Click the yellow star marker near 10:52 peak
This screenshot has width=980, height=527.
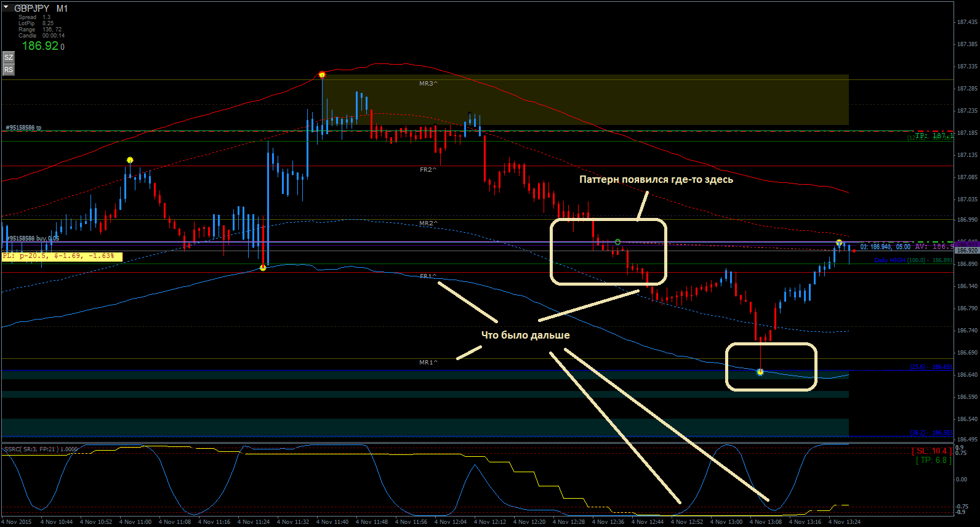click(130, 160)
